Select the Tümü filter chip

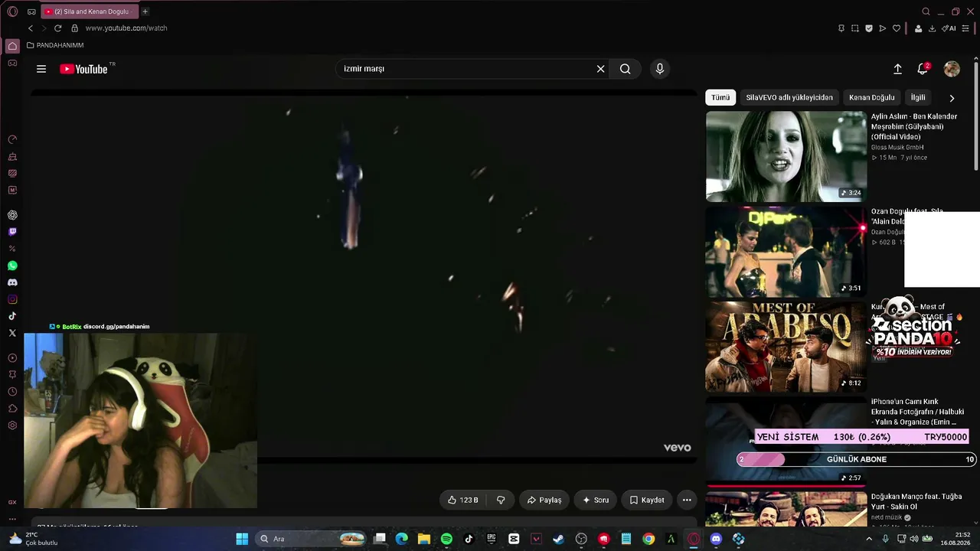(x=720, y=97)
